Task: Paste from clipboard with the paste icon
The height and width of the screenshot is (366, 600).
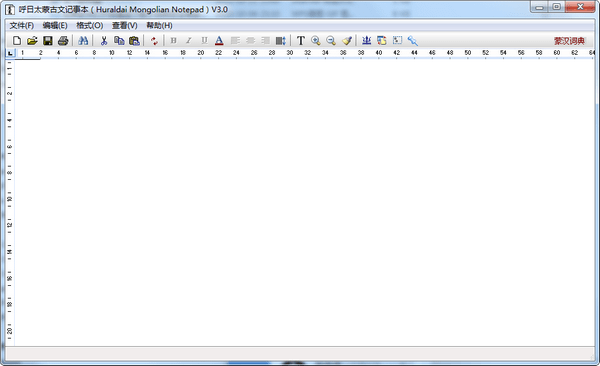Action: (134, 41)
